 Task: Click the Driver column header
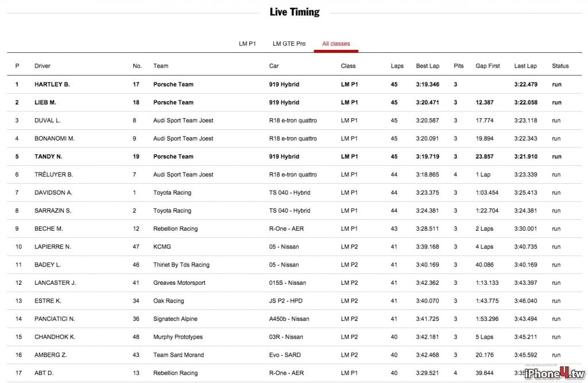[x=42, y=66]
